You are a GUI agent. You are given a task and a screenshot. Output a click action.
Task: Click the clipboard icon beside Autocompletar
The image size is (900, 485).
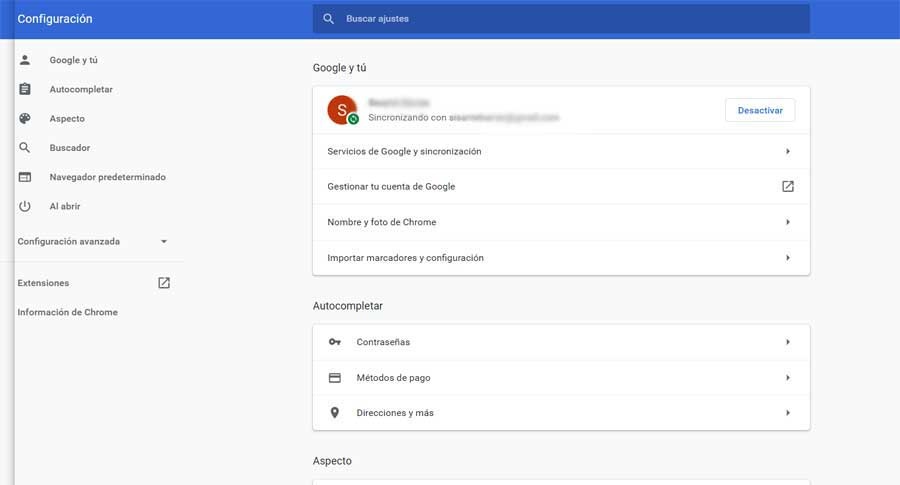click(25, 89)
